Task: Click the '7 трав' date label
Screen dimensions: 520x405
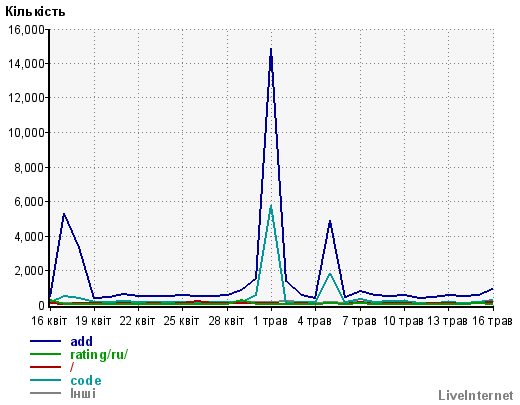Action: 359,321
